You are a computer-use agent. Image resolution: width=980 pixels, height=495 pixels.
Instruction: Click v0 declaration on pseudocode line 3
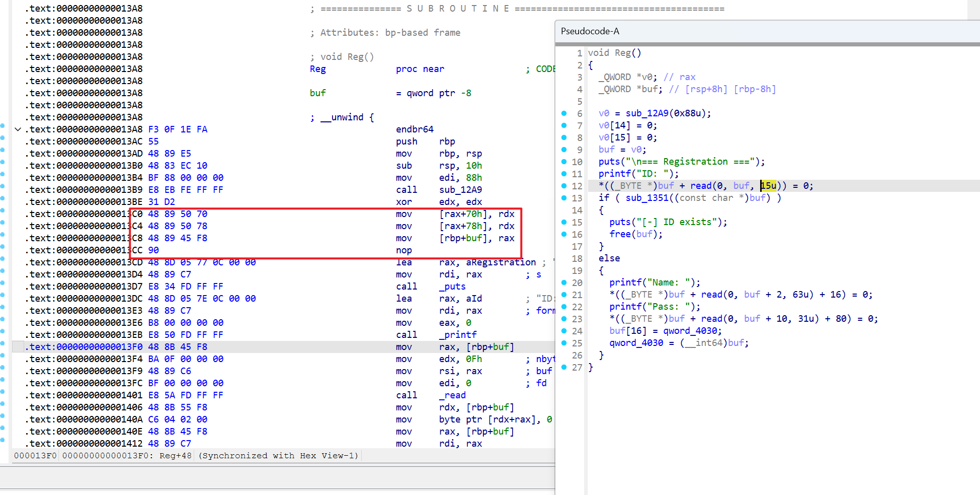(x=646, y=77)
